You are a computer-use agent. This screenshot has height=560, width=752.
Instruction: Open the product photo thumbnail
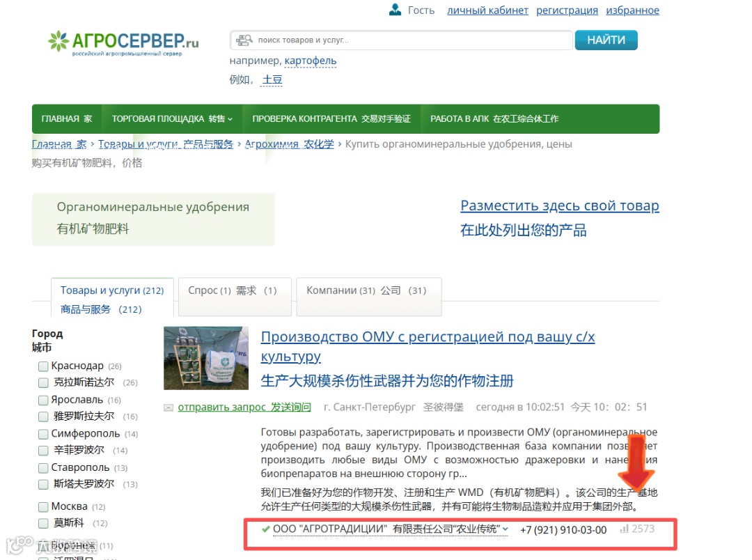coord(206,358)
